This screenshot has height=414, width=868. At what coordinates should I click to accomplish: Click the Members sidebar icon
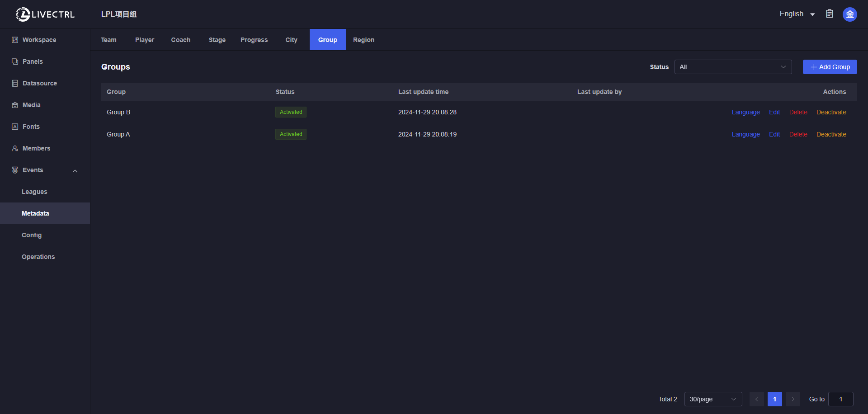click(x=15, y=148)
